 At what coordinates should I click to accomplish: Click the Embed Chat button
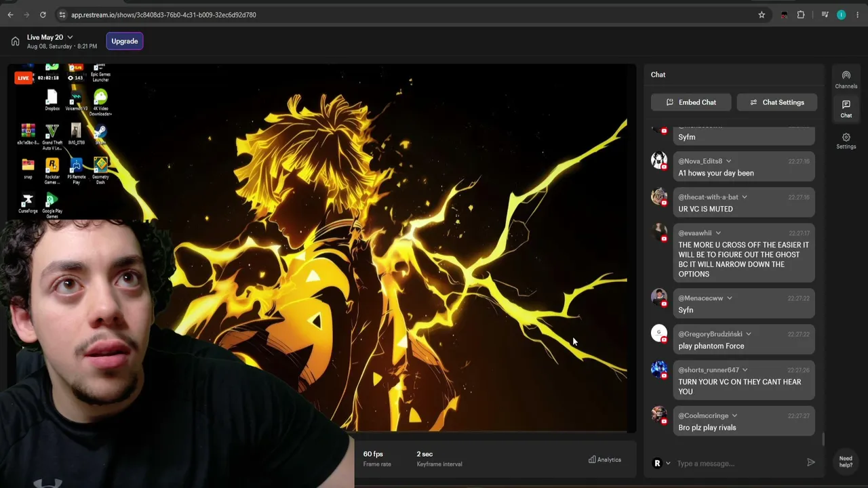(x=691, y=102)
